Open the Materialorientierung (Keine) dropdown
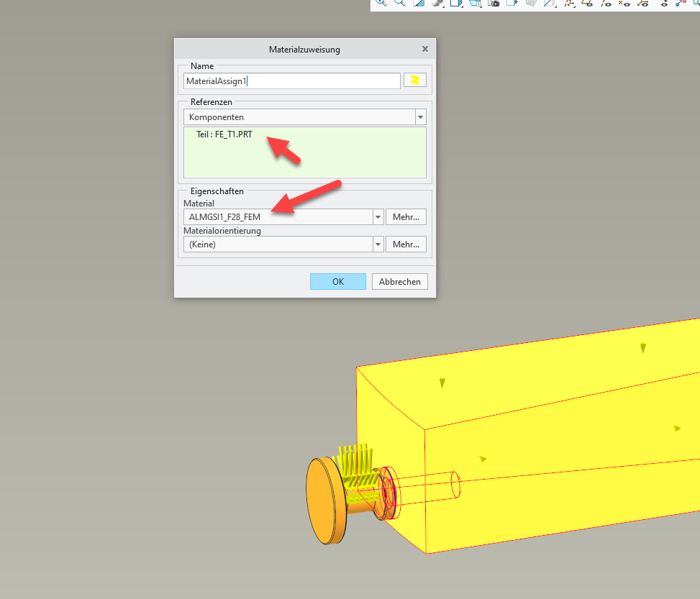Screen dimensions: 700x599 coord(377,244)
